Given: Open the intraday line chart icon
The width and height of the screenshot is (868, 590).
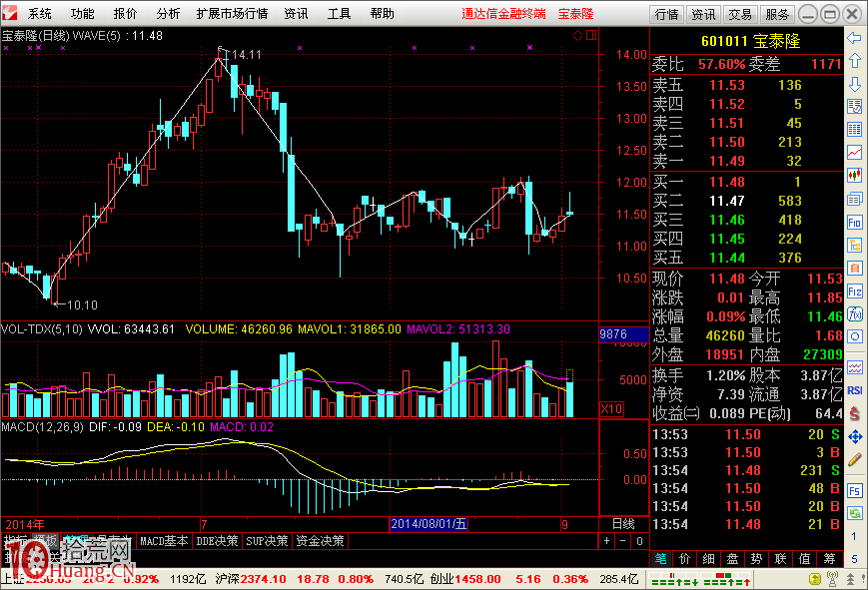Looking at the screenshot, I should (x=855, y=152).
